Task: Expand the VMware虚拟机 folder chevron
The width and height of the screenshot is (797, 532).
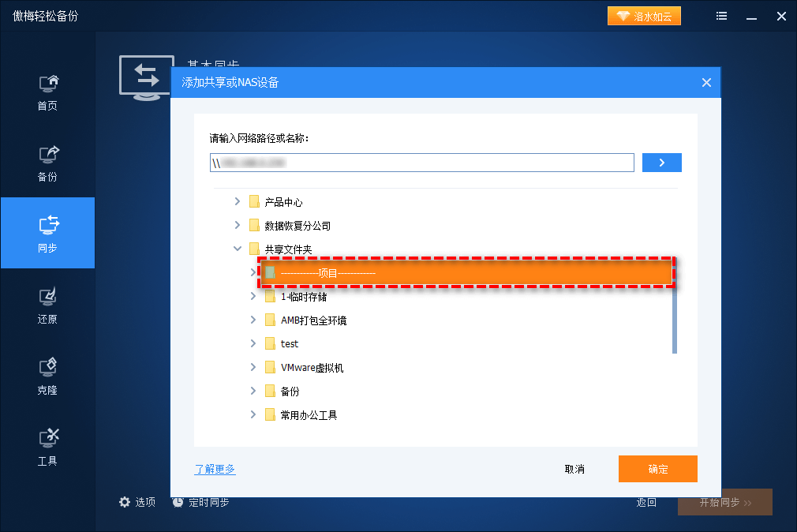Action: [x=253, y=368]
